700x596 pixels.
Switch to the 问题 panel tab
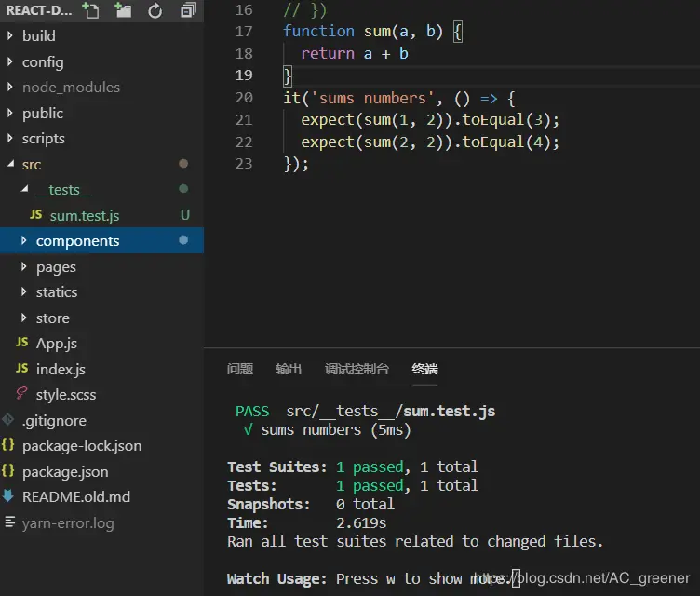(240, 369)
